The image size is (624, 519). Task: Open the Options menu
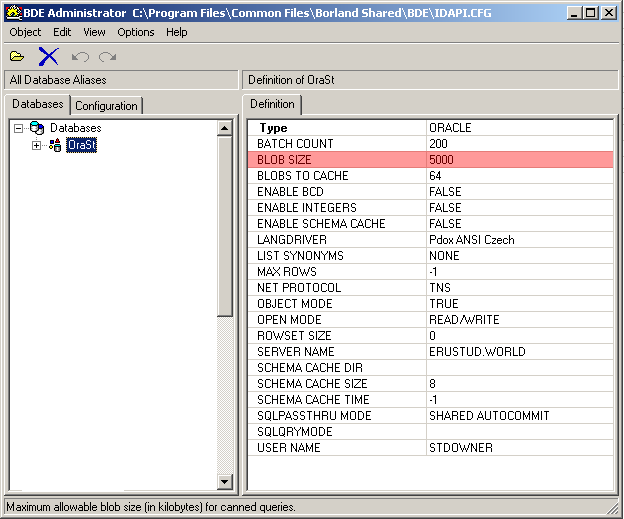click(x=136, y=32)
